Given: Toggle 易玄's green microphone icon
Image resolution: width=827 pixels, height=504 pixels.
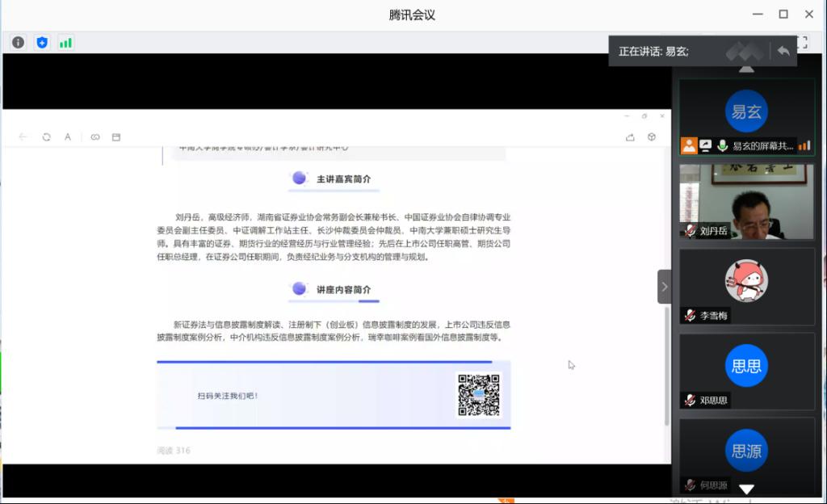Looking at the screenshot, I should (x=722, y=146).
